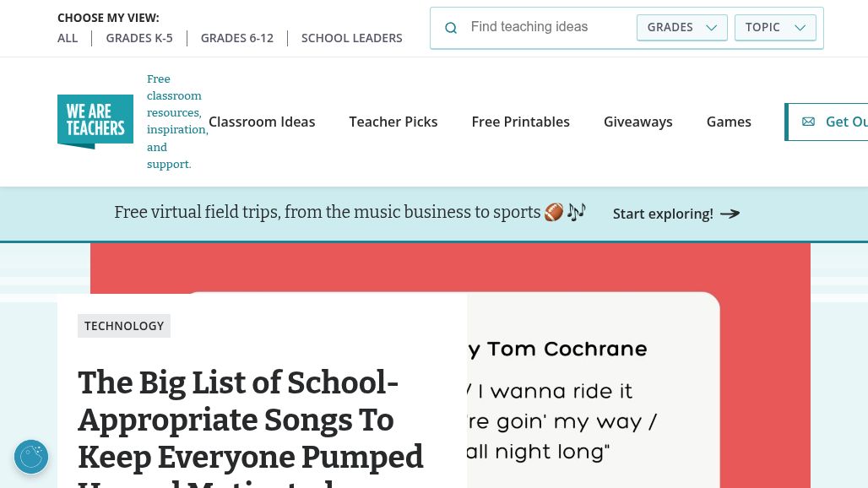Open the We Are Teachers logo
This screenshot has height=488, width=868.
[x=95, y=122]
